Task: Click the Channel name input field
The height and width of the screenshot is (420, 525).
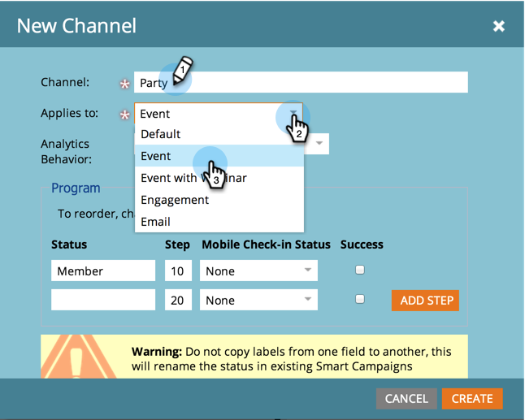Action: [301, 82]
